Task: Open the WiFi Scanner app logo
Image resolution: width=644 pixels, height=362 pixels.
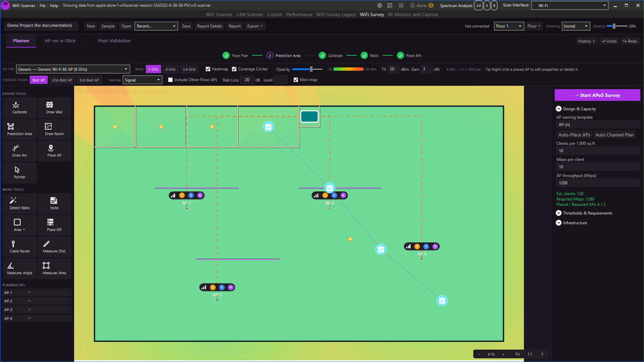Action: coord(5,5)
